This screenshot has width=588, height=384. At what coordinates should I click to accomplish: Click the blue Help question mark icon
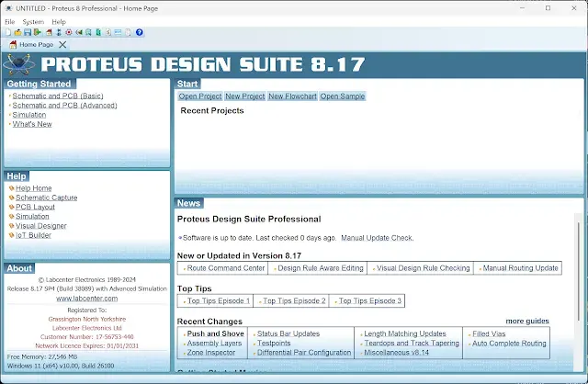(139, 32)
